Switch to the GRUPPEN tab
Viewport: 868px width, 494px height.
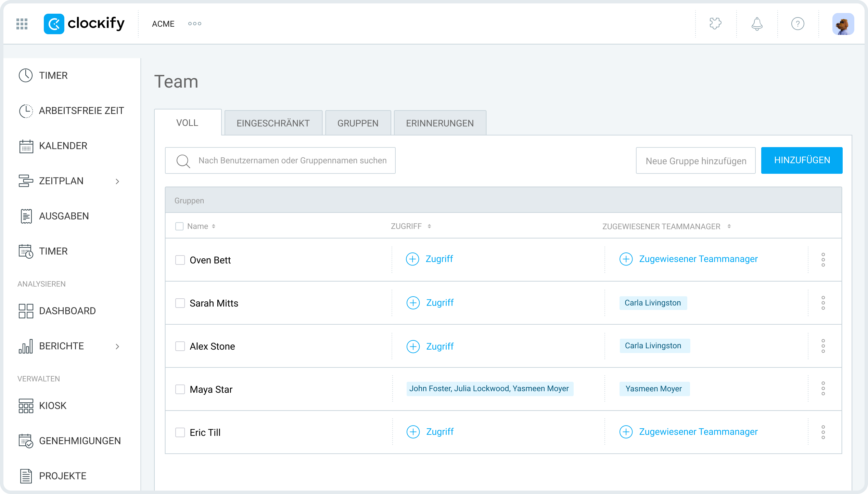tap(358, 123)
